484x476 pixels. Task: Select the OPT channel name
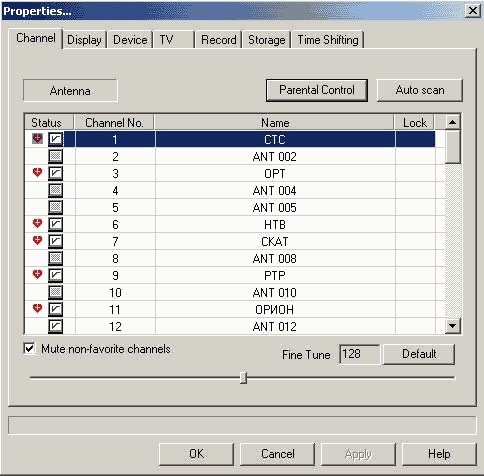(275, 173)
